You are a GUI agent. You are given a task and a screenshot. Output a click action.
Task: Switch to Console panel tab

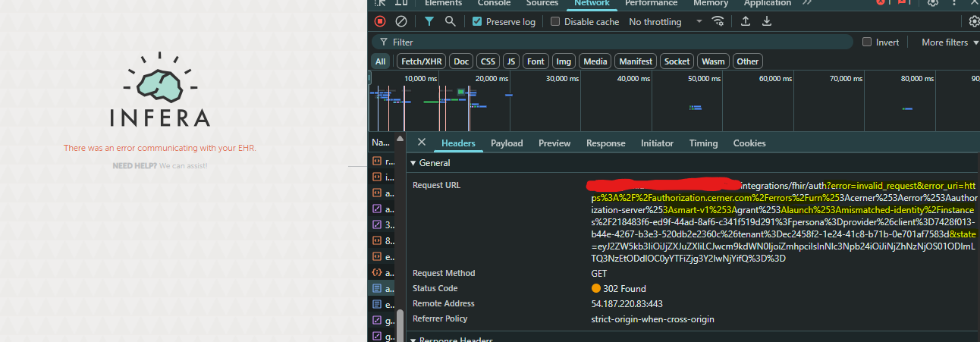[x=494, y=3]
